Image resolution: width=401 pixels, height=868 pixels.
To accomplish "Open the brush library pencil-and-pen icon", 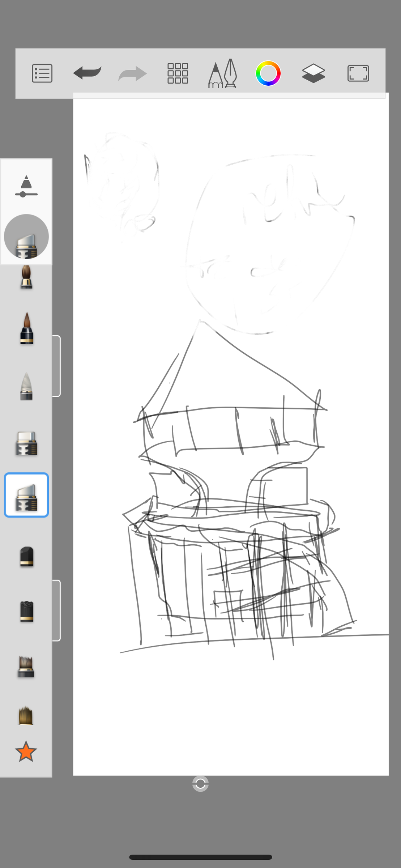I will 223,73.
